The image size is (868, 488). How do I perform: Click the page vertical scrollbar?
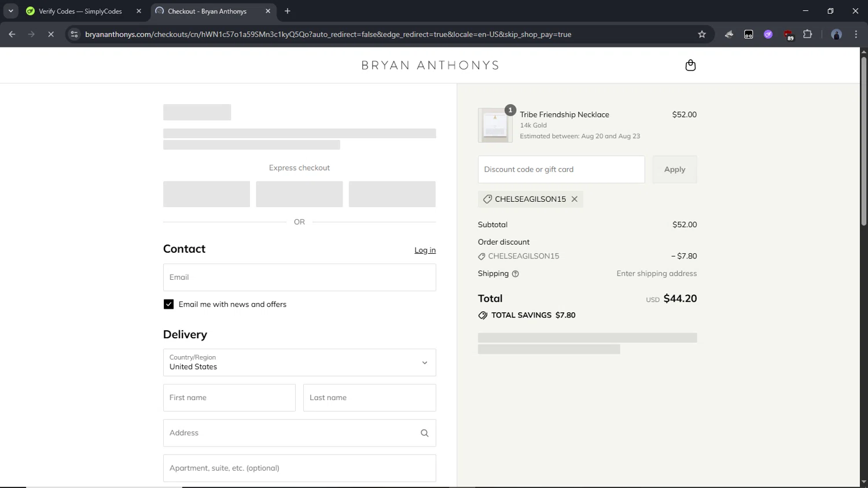tap(863, 142)
